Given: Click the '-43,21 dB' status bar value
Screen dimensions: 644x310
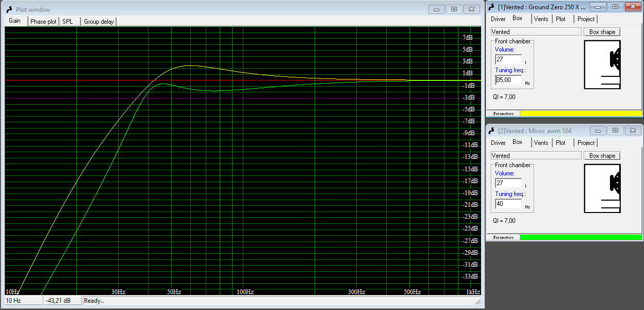Looking at the screenshot, I should coord(62,300).
